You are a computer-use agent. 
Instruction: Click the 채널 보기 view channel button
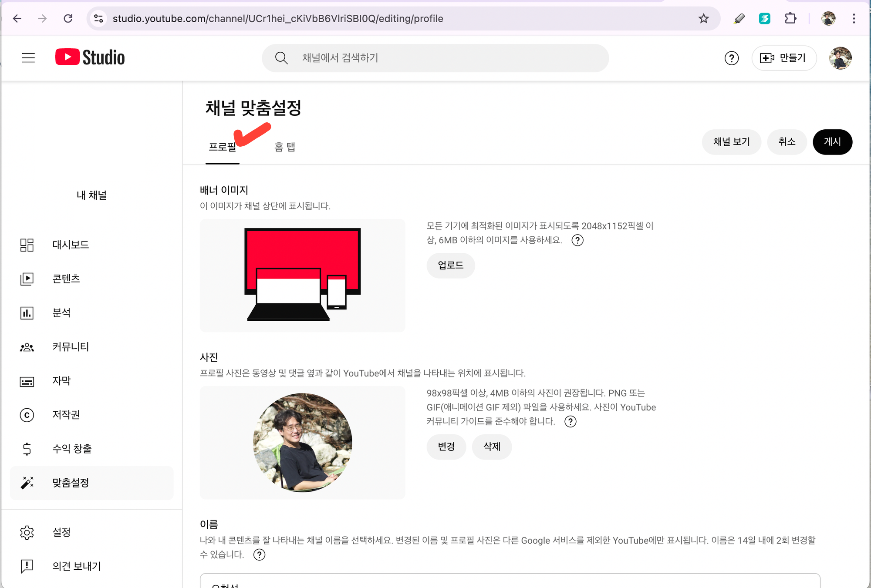click(x=731, y=142)
